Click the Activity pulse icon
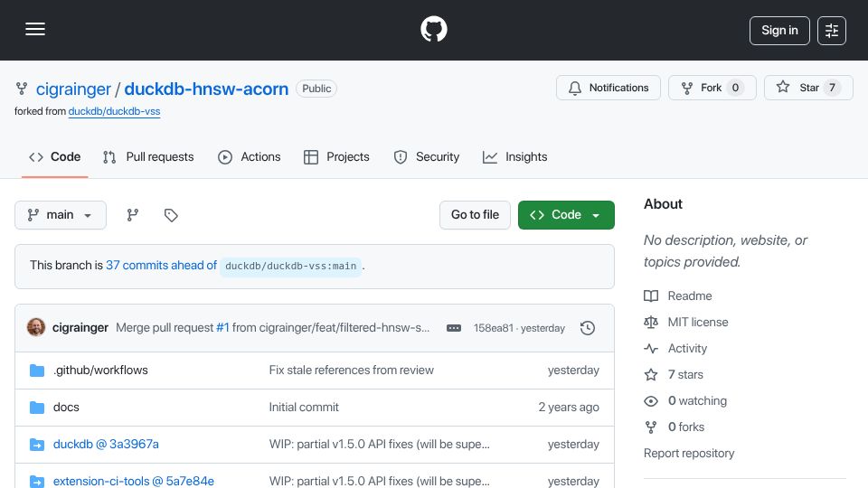The height and width of the screenshot is (488, 868). pos(651,349)
